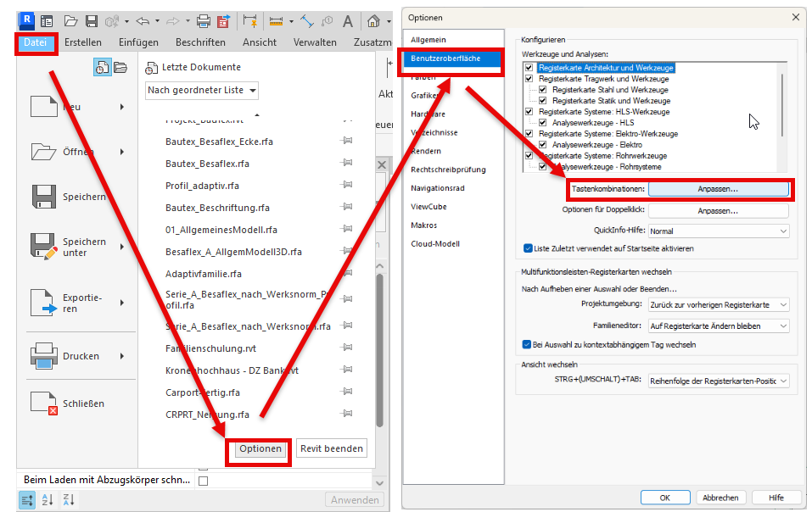
Task: Click the Print icon in quick access toolbar
Action: pyautogui.click(x=204, y=20)
